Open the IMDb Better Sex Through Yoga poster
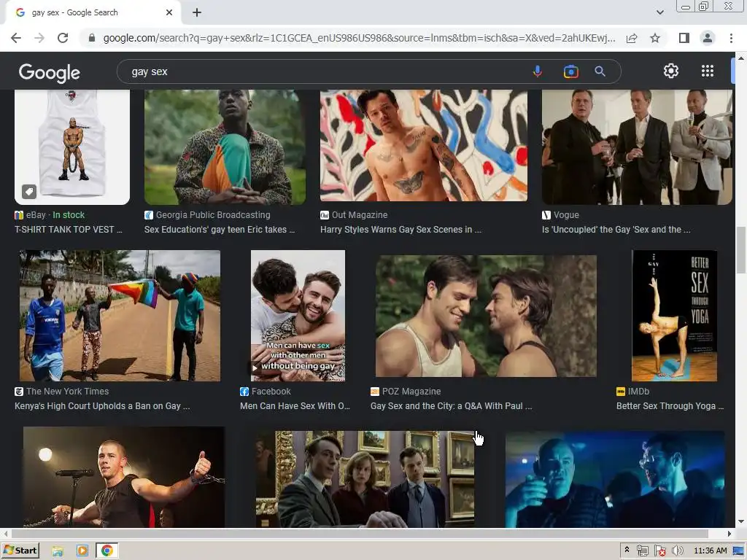 point(674,316)
